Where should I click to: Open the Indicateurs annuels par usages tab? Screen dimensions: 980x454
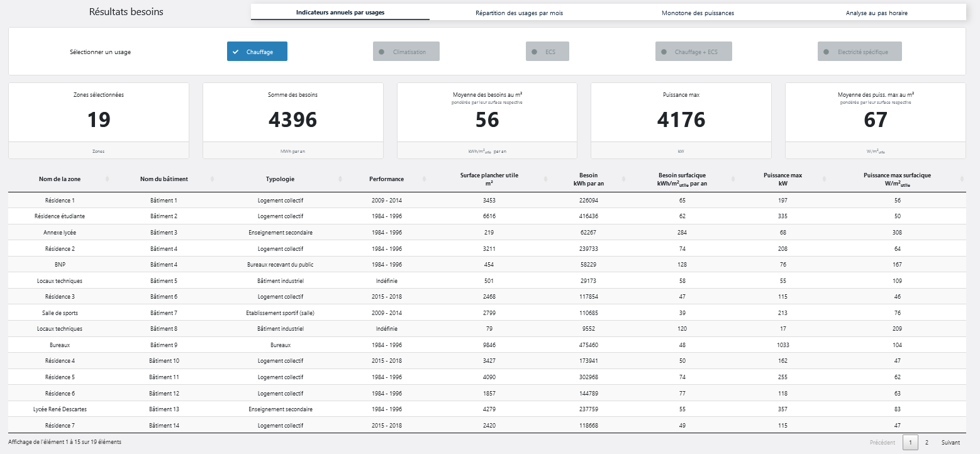(340, 13)
